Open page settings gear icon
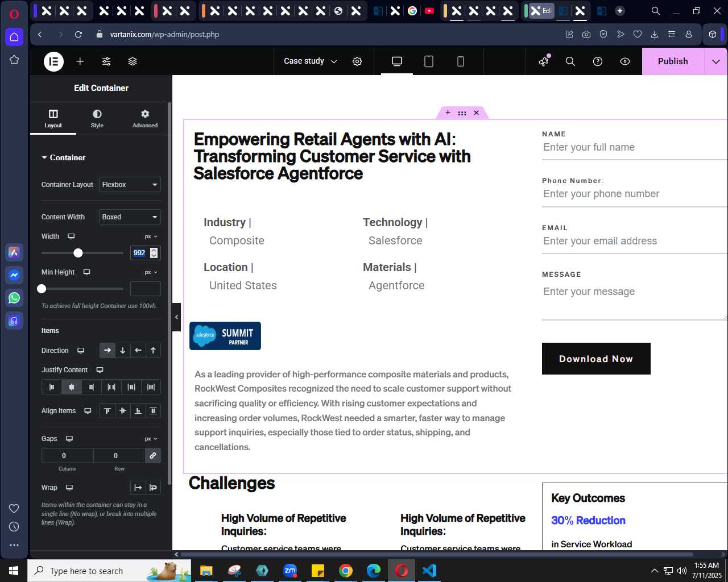The width and height of the screenshot is (728, 582). 357,61
